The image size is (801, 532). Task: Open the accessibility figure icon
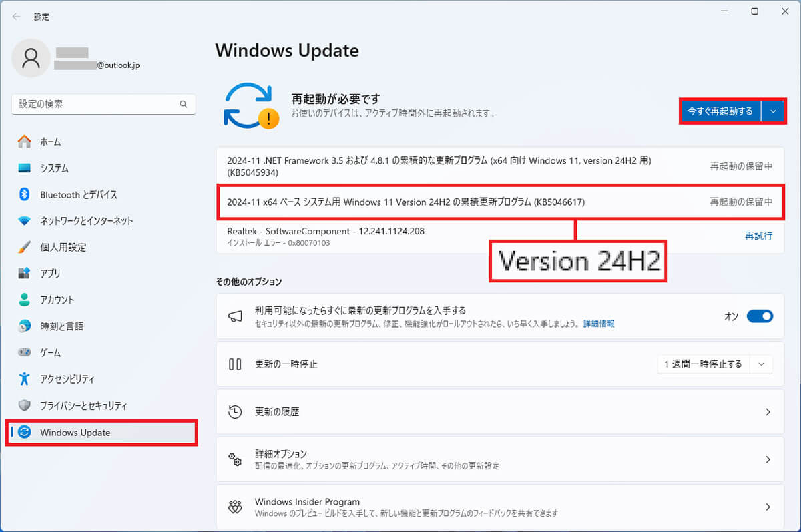[x=25, y=379]
